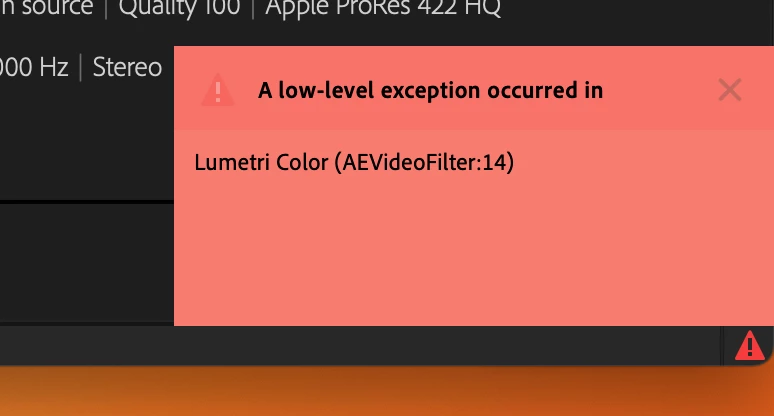Click the Quality 100 summary text

(x=179, y=7)
